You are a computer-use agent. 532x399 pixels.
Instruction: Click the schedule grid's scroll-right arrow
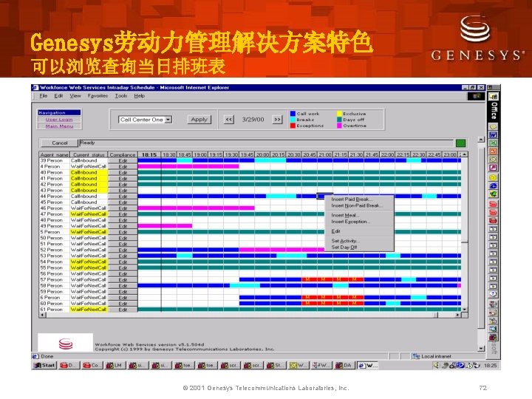pyautogui.click(x=458, y=316)
